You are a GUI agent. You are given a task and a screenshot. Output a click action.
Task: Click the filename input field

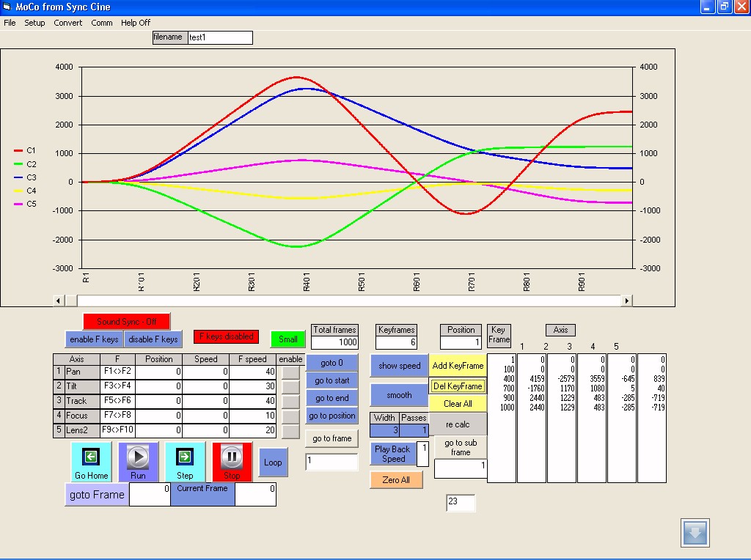(220, 37)
